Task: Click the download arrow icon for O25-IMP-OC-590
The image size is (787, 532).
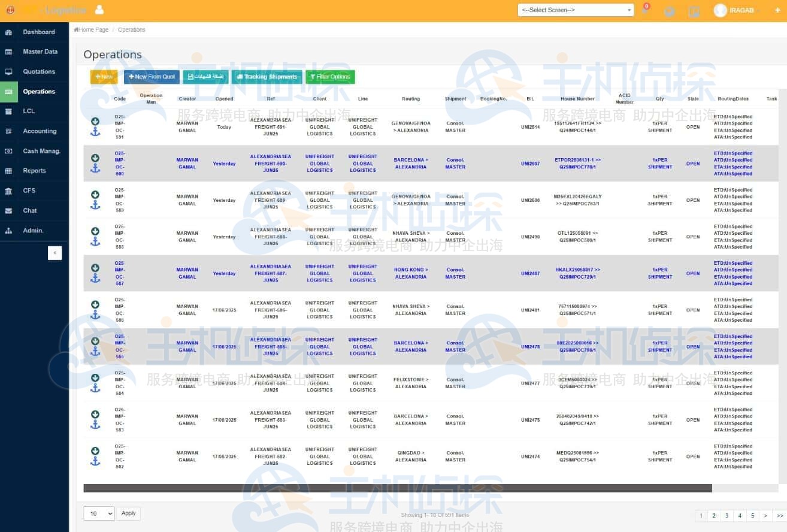Action: [x=95, y=158]
